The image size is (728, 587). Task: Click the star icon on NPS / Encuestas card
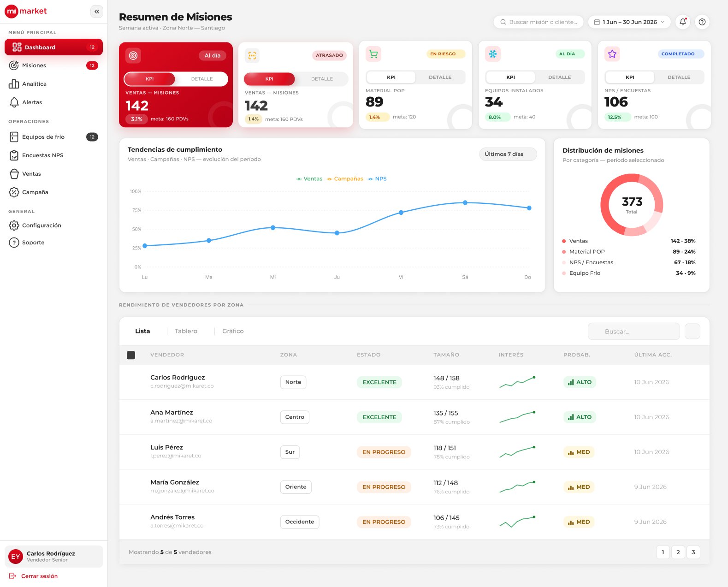pos(612,54)
